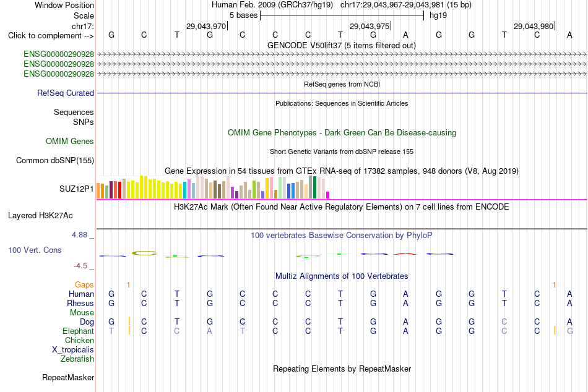The image size is (588, 392).
Task: Click the red PhyloP conservation mark
Action: click(x=405, y=254)
